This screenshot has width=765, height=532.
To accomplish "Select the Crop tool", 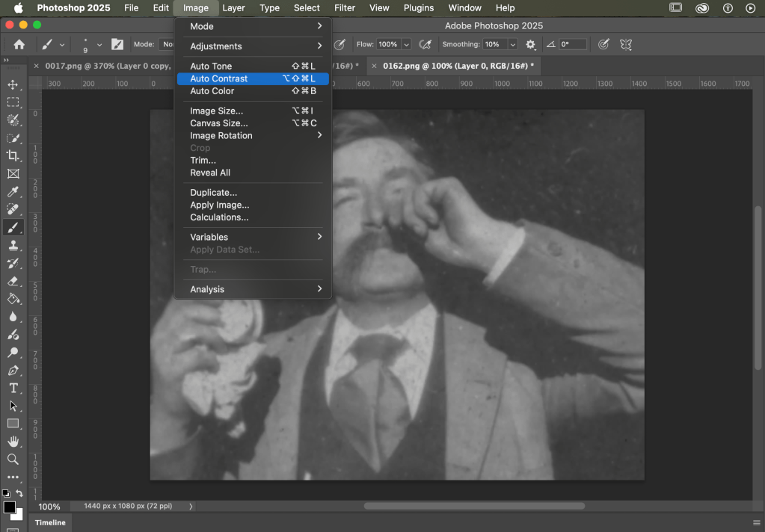I will pyautogui.click(x=13, y=155).
